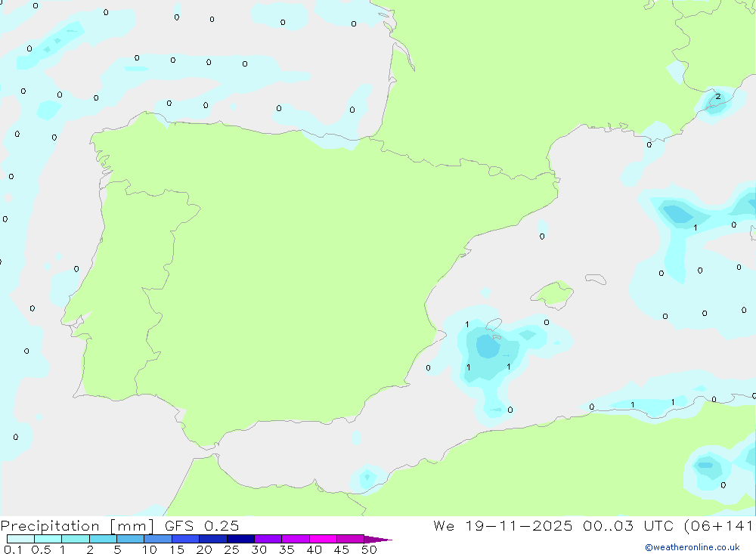
Task: Pick the 10–15 mm legend color box
Action: pos(158,539)
